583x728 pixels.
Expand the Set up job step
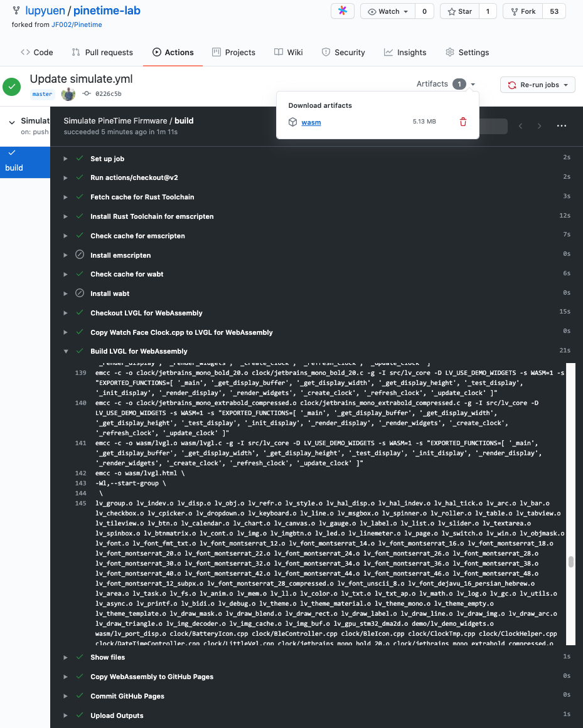65,159
